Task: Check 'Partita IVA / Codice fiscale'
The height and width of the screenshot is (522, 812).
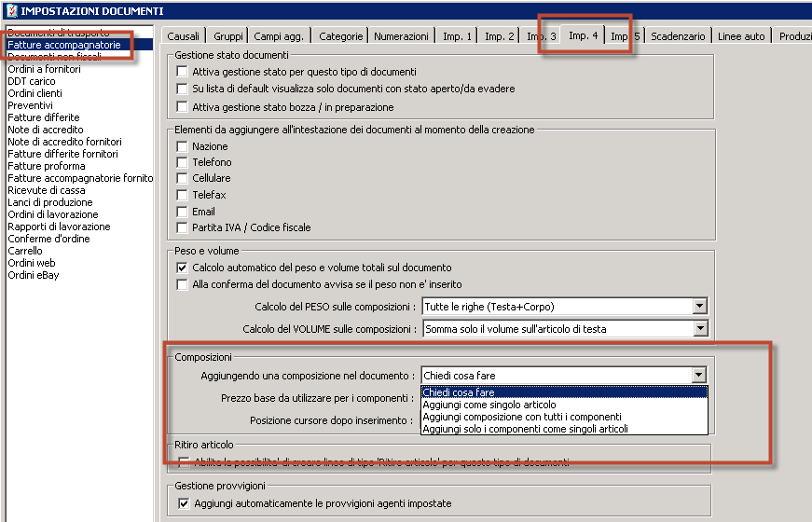Action: coord(182,227)
